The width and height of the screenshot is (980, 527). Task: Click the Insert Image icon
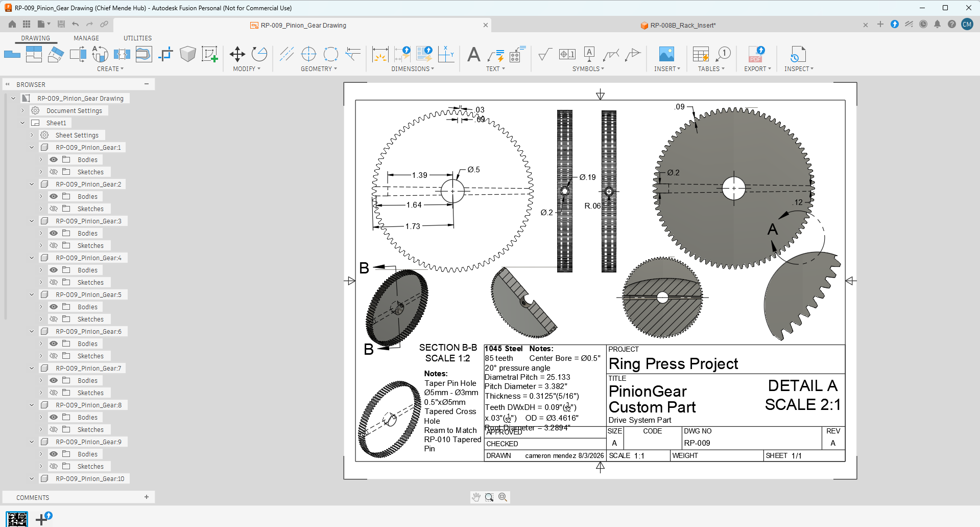[x=666, y=54]
